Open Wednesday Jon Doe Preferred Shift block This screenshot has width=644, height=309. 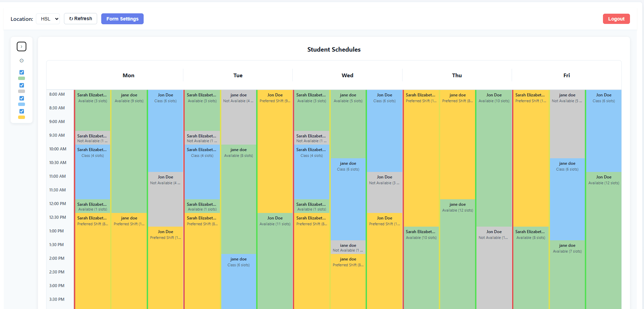[x=384, y=261]
